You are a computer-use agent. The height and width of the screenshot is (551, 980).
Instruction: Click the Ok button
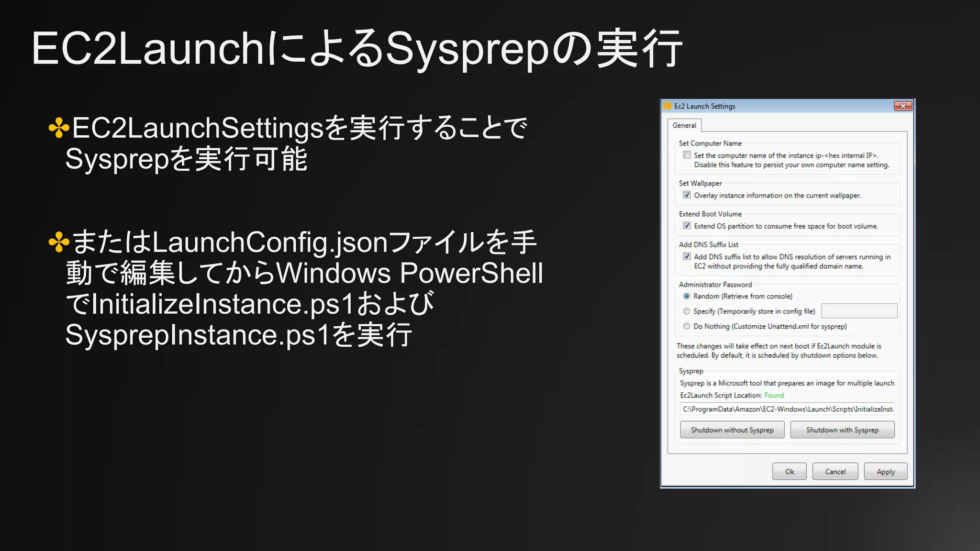(789, 472)
